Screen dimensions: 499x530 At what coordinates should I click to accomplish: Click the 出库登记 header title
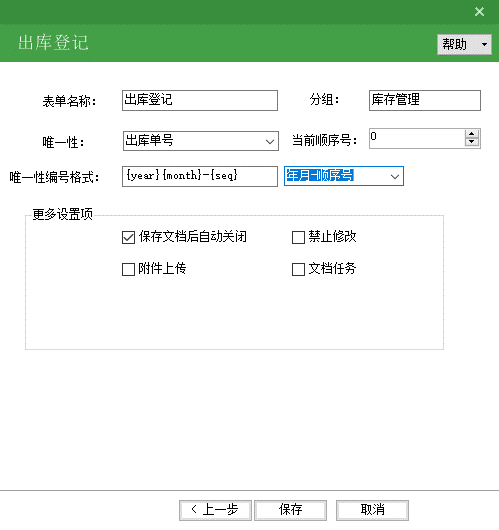pos(53,43)
